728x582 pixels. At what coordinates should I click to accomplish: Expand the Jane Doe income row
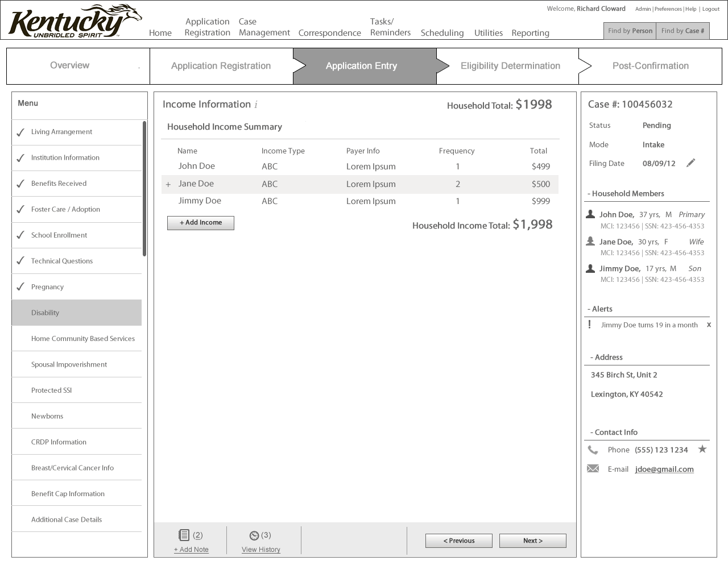tap(168, 184)
